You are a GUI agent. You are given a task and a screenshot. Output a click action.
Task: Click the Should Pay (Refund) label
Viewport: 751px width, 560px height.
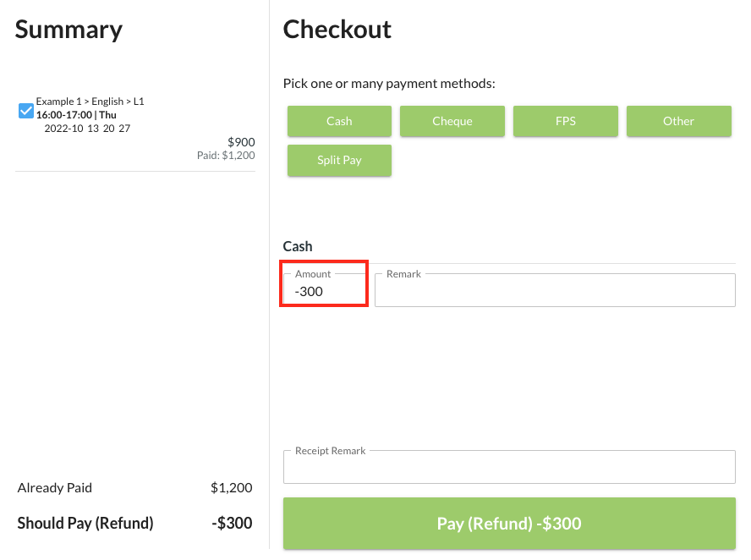coord(85,524)
